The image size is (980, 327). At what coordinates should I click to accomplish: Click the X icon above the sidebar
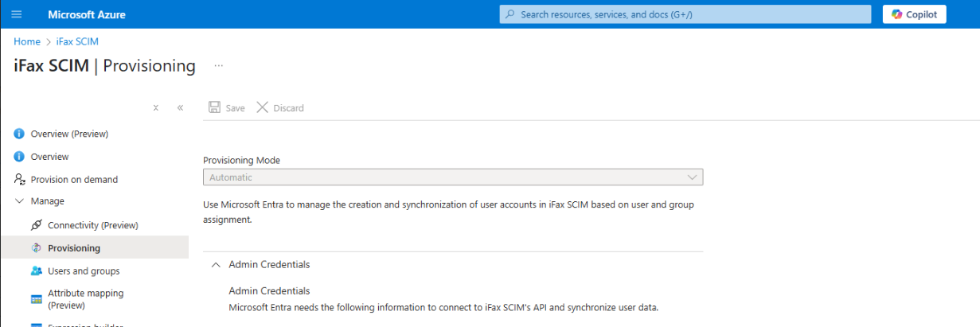156,107
